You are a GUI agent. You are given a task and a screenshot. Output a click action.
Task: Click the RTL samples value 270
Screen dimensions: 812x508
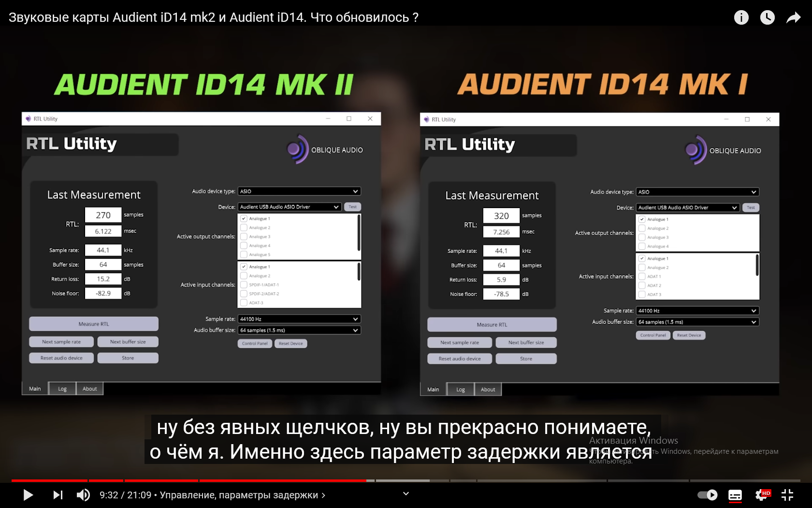point(103,215)
